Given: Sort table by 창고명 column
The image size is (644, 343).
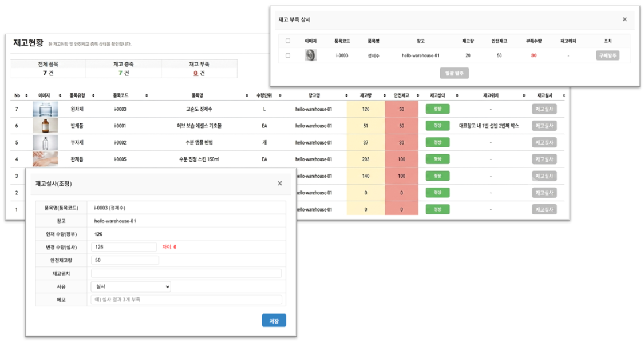Looking at the screenshot, I should 347,95.
